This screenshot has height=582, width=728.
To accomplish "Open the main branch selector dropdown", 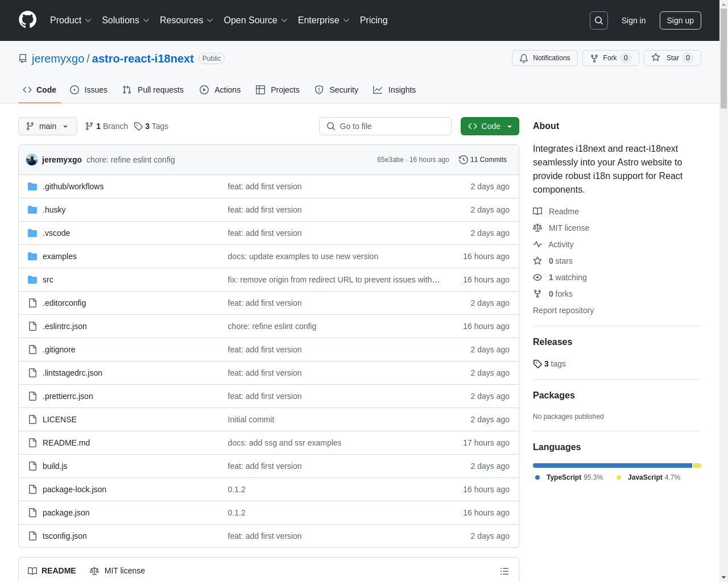I will (x=48, y=126).
